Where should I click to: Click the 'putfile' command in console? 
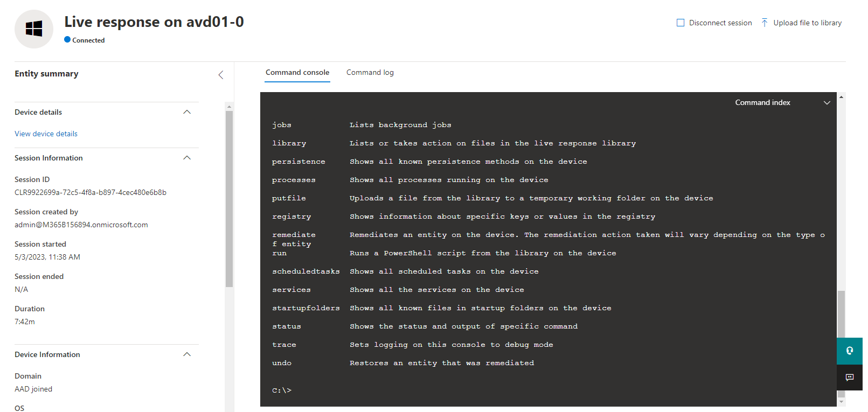tap(289, 198)
